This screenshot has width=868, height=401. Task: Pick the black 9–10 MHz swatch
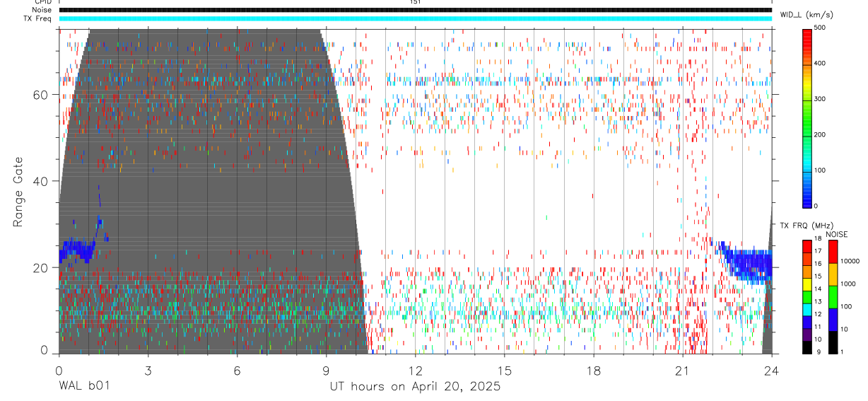pos(807,347)
